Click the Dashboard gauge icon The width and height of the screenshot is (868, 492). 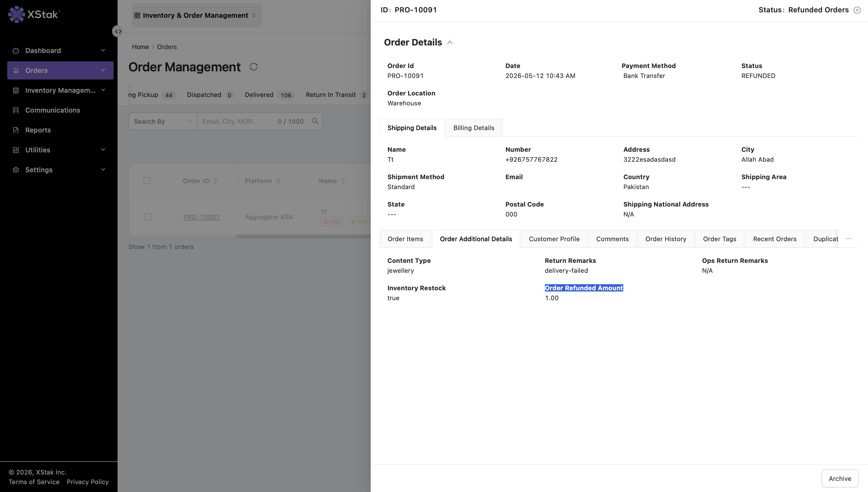coord(16,51)
